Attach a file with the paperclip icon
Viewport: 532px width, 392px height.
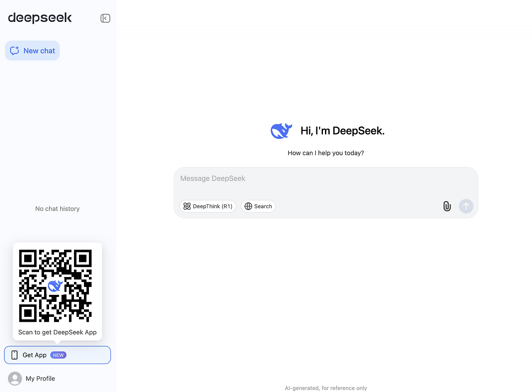click(x=447, y=206)
